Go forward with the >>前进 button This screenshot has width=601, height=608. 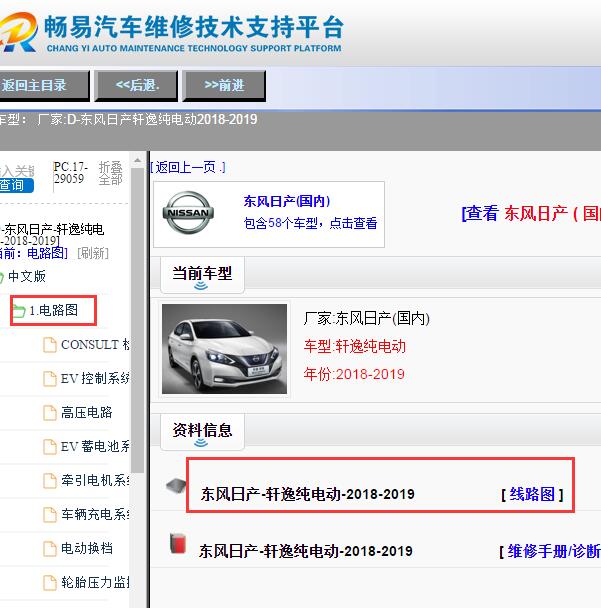225,86
